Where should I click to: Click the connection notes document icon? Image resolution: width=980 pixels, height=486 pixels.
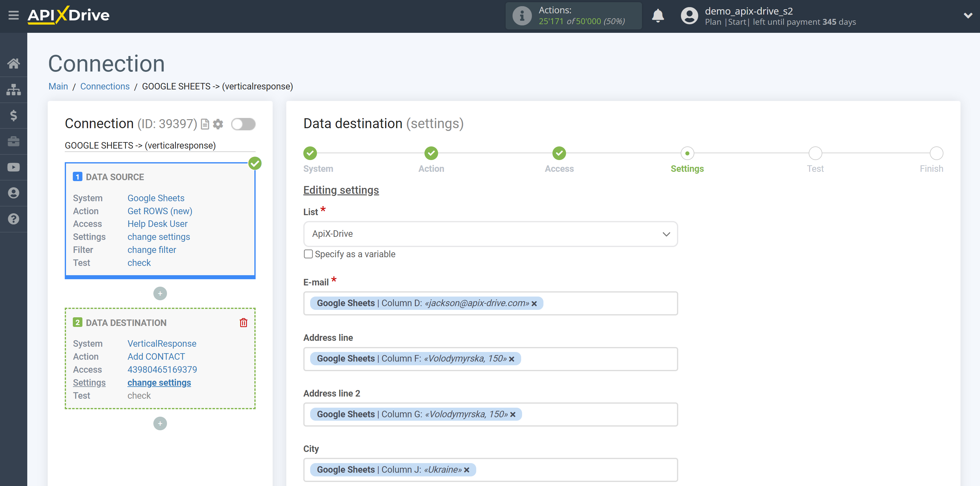(205, 124)
